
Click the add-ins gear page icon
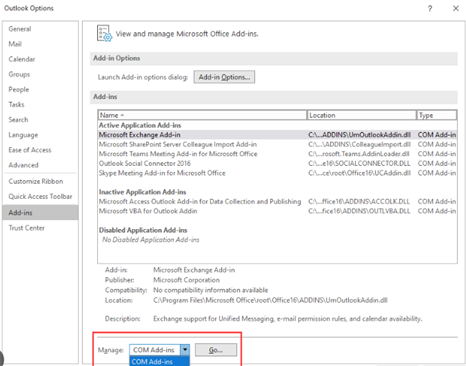tap(104, 34)
